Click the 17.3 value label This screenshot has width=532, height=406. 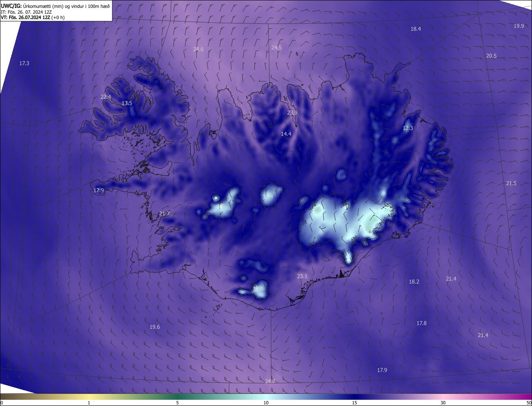(25, 64)
